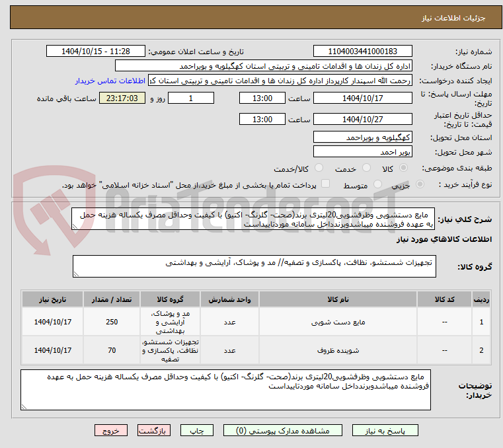The height and width of the screenshot is (448, 503).
Task: Click the گروه کالا text area
Action: pyautogui.click(x=254, y=266)
